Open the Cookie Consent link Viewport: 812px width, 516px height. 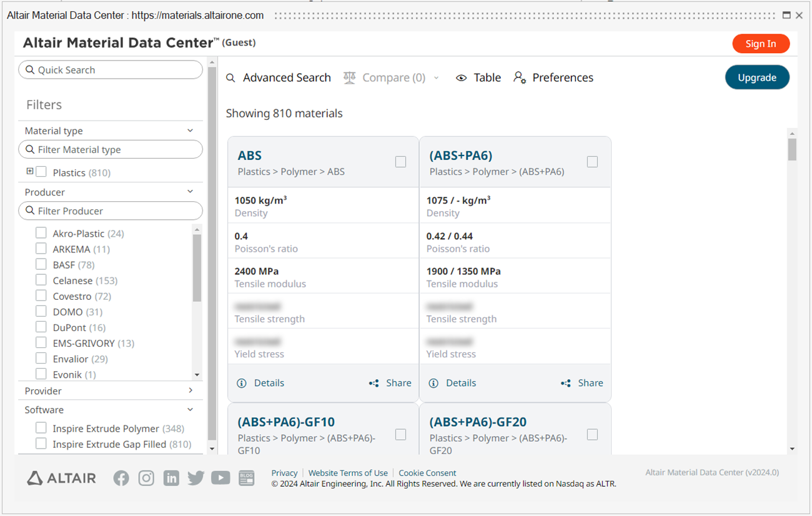click(427, 473)
